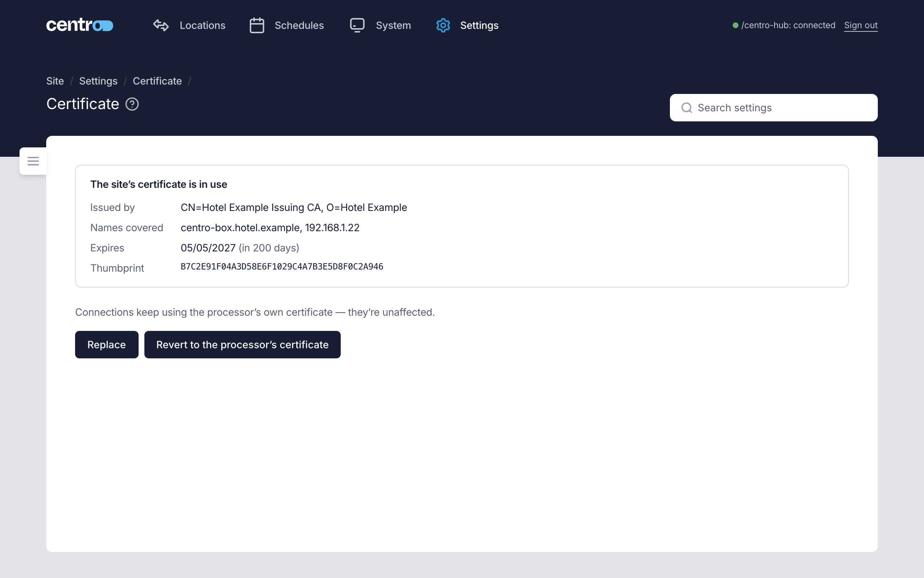
Task: Open the hamburger sidebar menu
Action: coord(33,161)
